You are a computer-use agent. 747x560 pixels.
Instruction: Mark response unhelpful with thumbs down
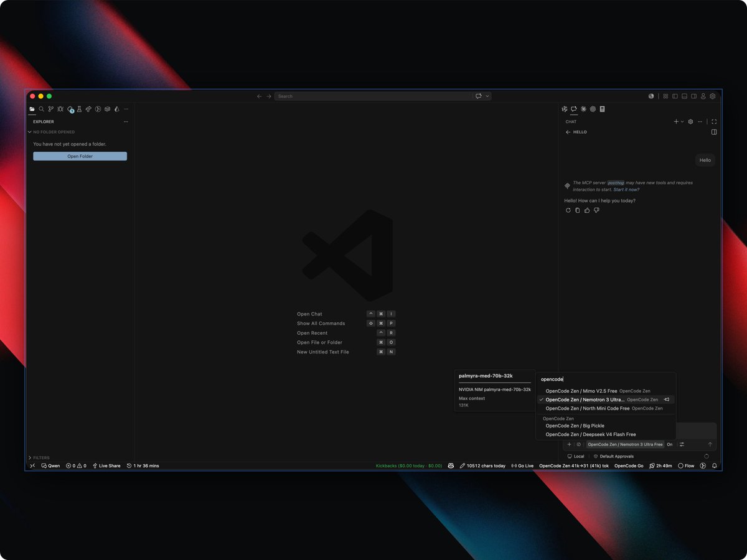click(x=596, y=210)
